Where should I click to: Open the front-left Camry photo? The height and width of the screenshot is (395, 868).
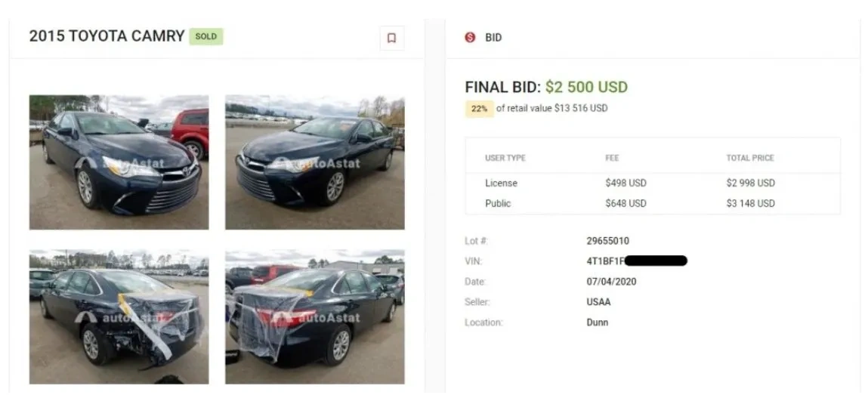click(x=119, y=162)
